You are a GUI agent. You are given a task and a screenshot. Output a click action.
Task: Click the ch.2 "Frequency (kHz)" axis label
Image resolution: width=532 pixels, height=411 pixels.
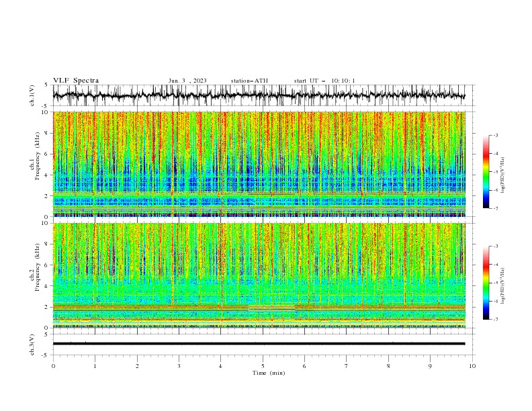click(37, 267)
